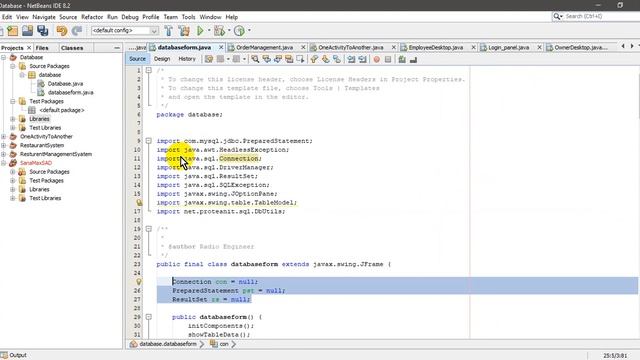Click the search field in the top right

tap(596, 16)
